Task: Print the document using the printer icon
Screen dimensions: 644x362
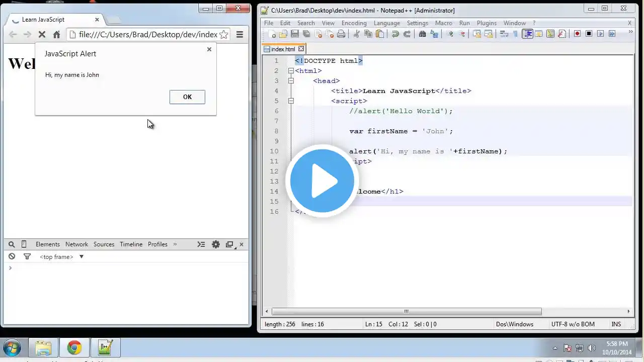Action: [341, 34]
